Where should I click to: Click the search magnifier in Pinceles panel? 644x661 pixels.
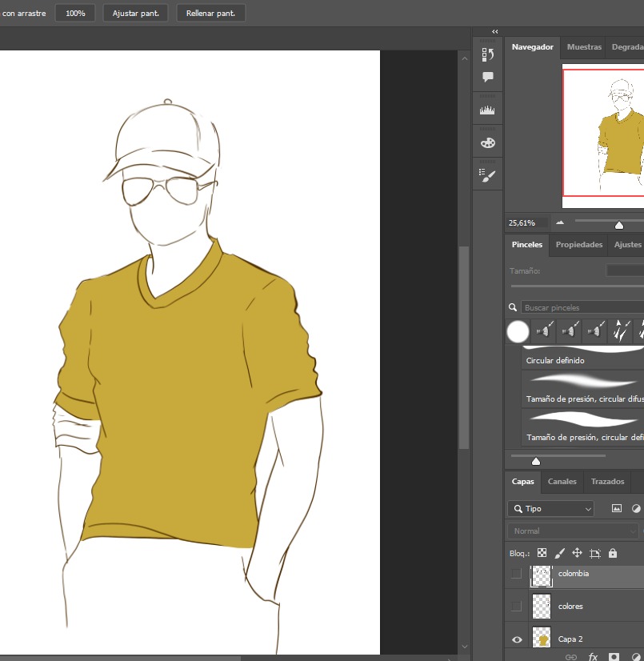(513, 307)
